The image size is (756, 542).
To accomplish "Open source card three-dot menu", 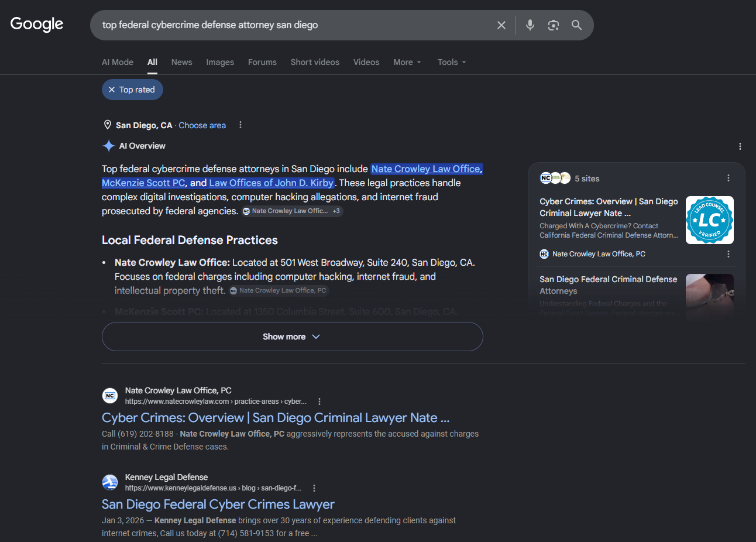I will [x=728, y=254].
